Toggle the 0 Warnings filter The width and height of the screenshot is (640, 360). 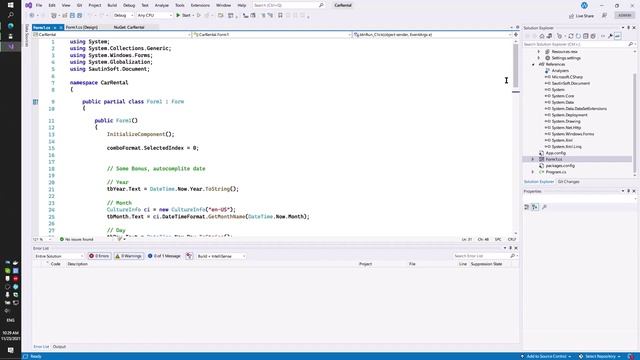click(129, 256)
